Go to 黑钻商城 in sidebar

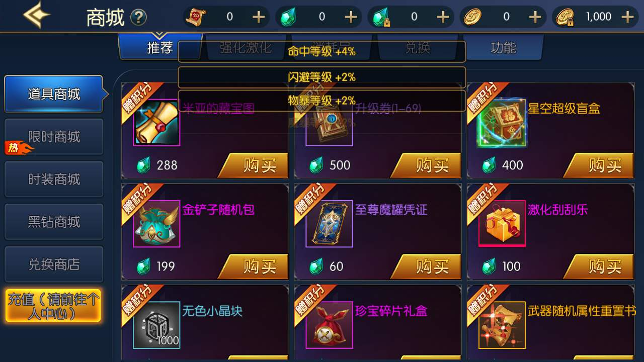[x=54, y=222]
